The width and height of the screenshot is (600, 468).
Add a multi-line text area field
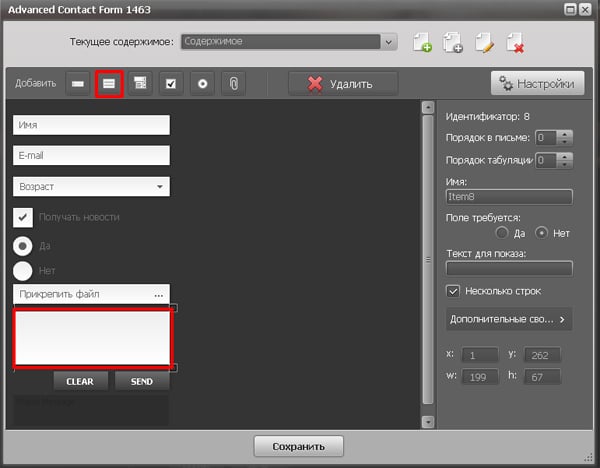click(109, 84)
